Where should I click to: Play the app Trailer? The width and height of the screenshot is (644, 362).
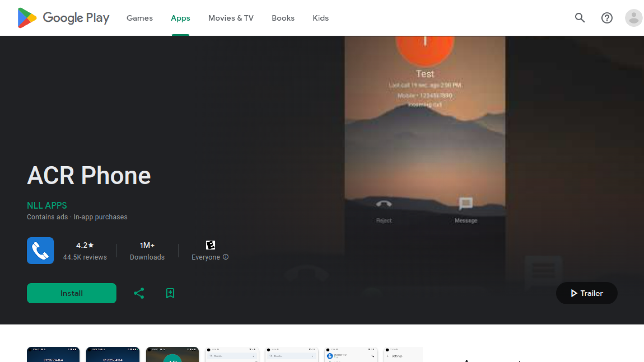click(587, 293)
